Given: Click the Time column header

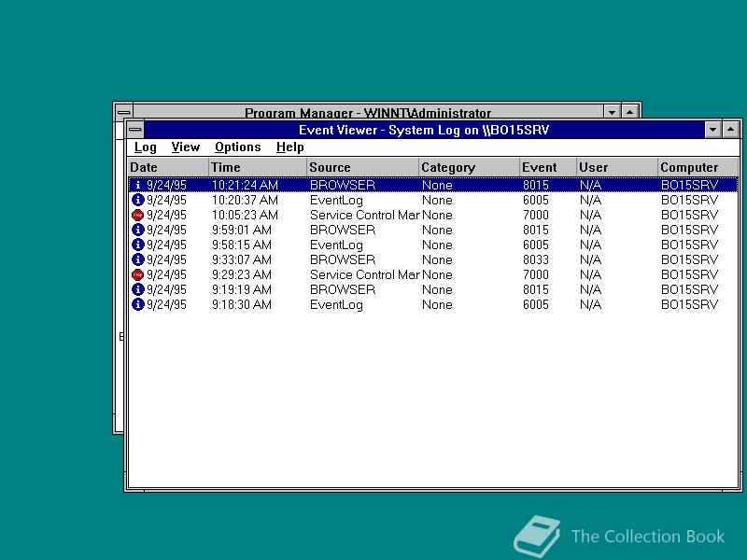Looking at the screenshot, I should point(258,167).
